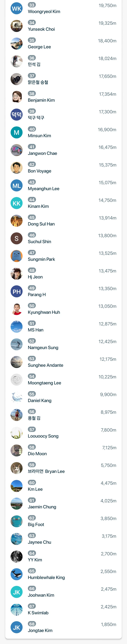The image size is (127, 644).
Task: Open Kyunghwan Huh's profile link
Action: (x=44, y=313)
